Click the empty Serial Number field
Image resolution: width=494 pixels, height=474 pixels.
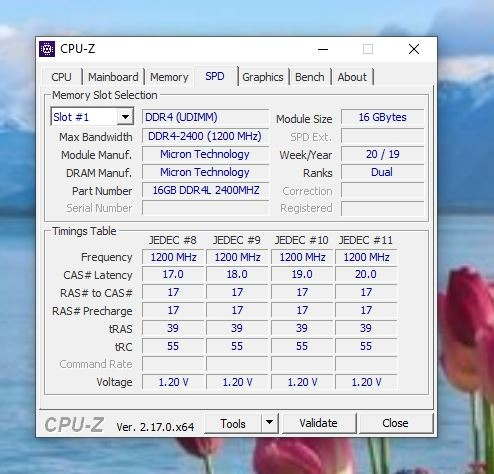205,208
